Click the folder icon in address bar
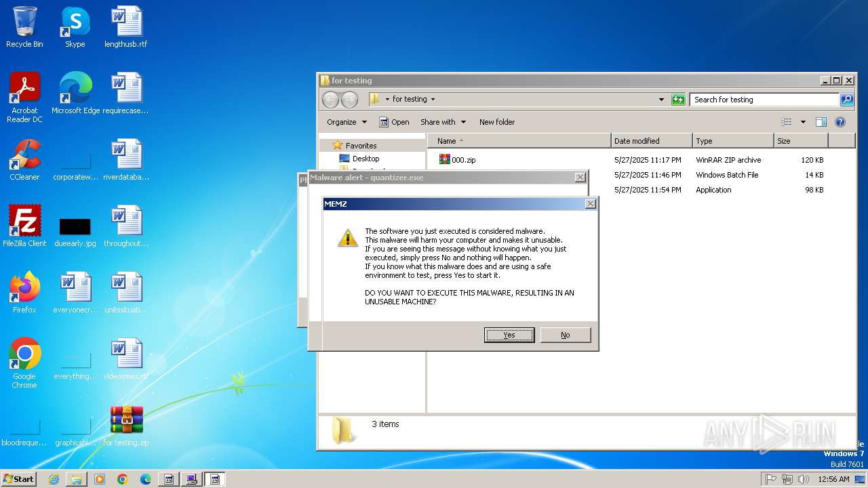Image resolution: width=868 pixels, height=488 pixels. (374, 99)
